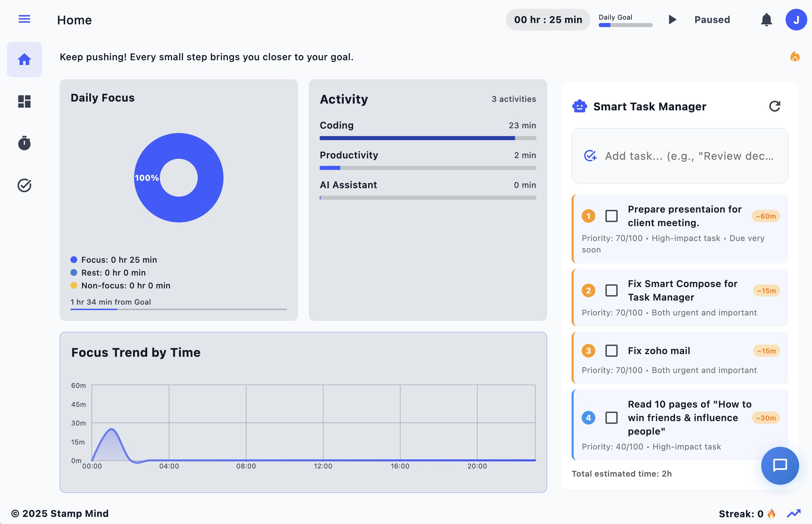This screenshot has height=524, width=812.
Task: Open the tasks checkmark sidebar icon
Action: pyautogui.click(x=24, y=185)
